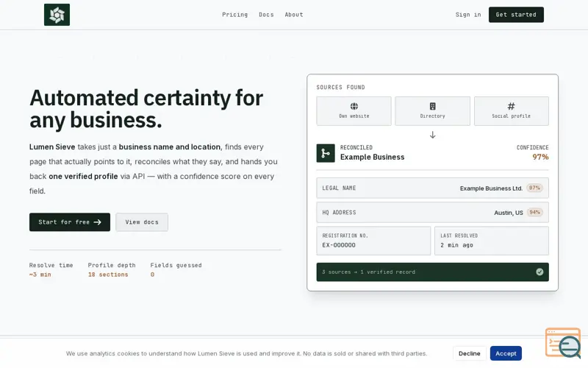Click the EX-000000 registration number
This screenshot has width=588, height=368.
tap(339, 245)
